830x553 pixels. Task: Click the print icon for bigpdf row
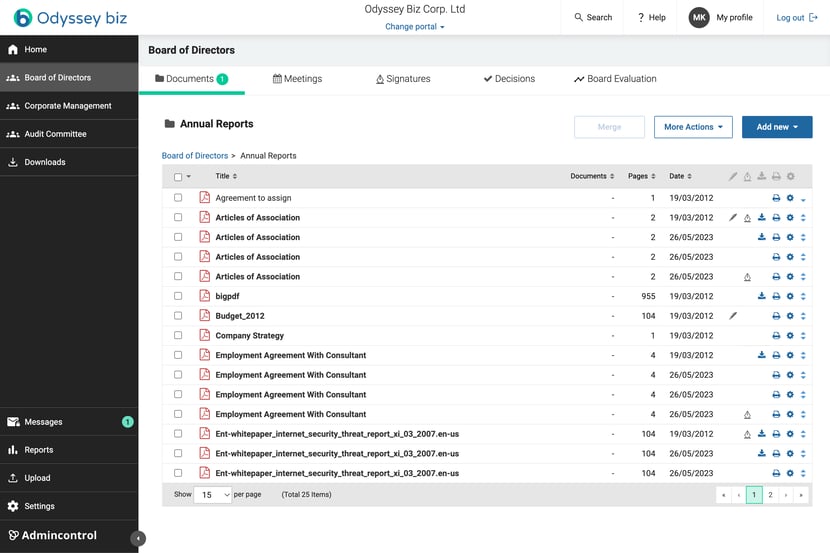pos(776,296)
